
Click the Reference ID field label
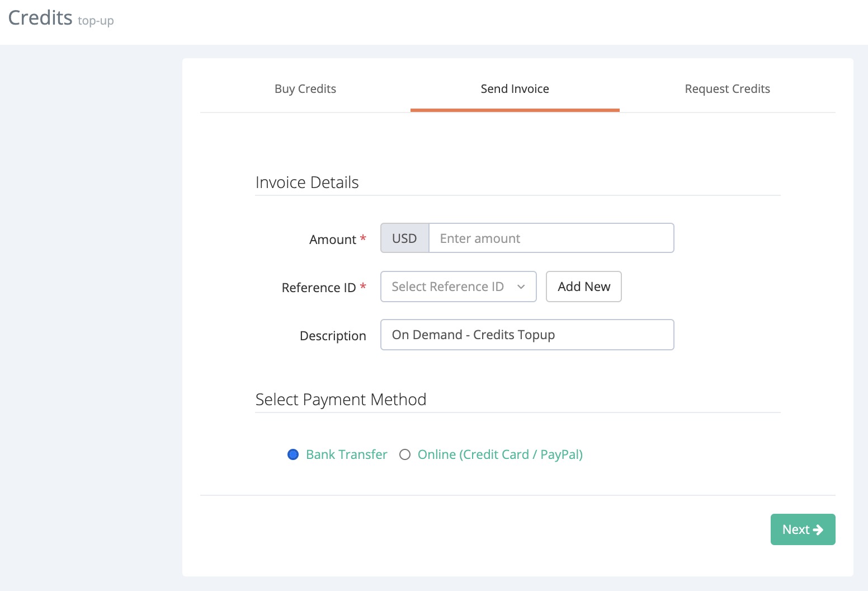click(x=319, y=288)
